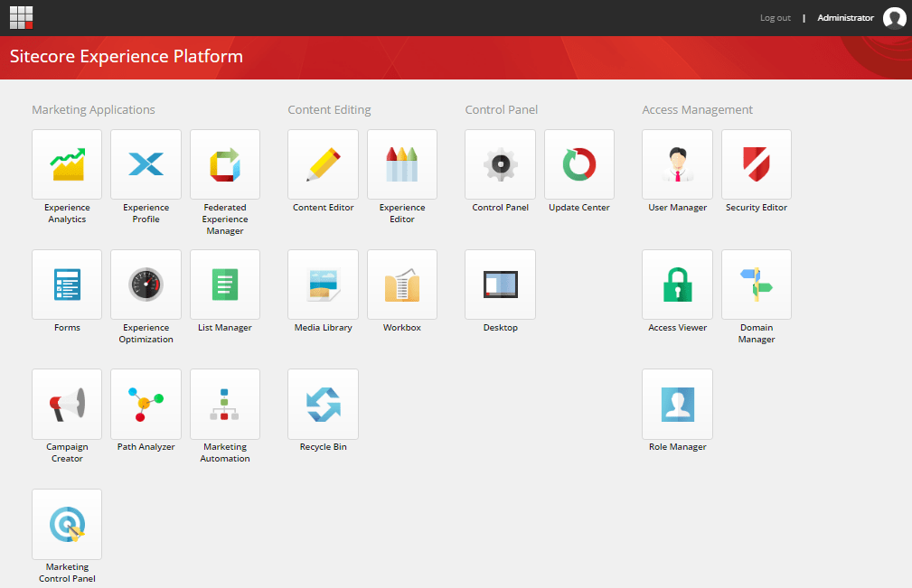Open the Content Editor pencil icon

click(x=323, y=164)
